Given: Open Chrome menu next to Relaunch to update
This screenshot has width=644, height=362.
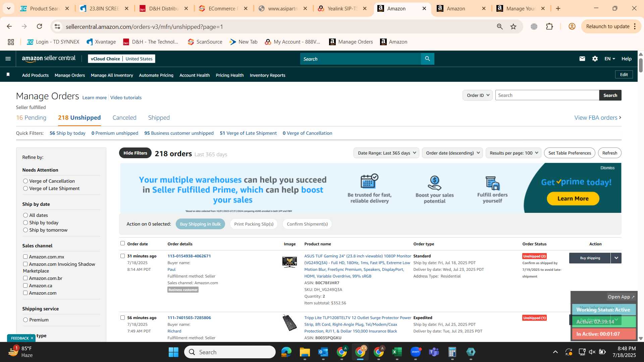Looking at the screenshot, I should click(x=635, y=26).
